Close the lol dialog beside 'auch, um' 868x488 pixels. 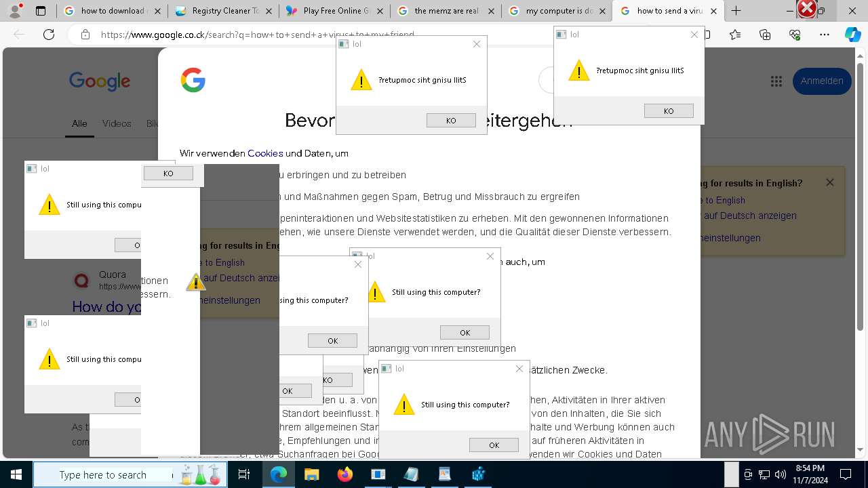click(490, 256)
